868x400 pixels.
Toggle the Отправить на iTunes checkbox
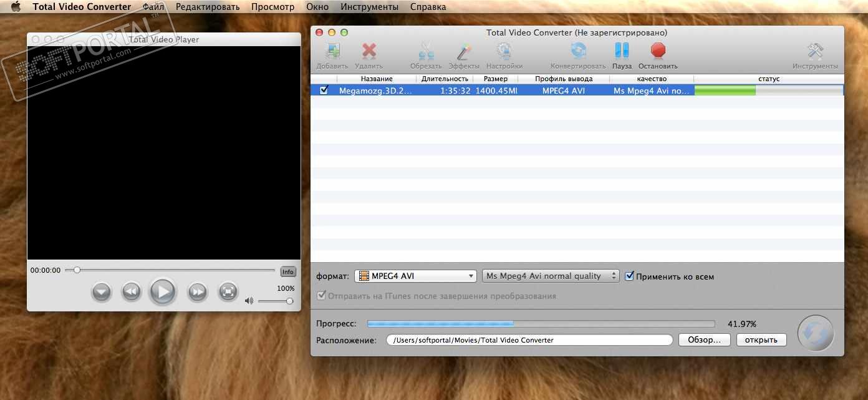pyautogui.click(x=322, y=296)
